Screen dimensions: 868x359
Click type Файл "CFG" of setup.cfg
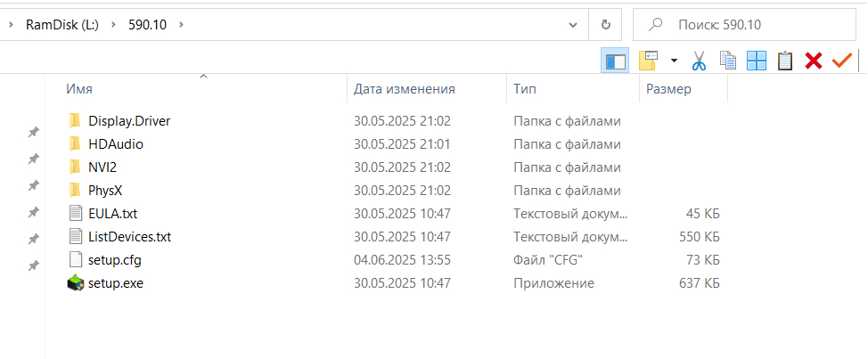[x=548, y=260]
